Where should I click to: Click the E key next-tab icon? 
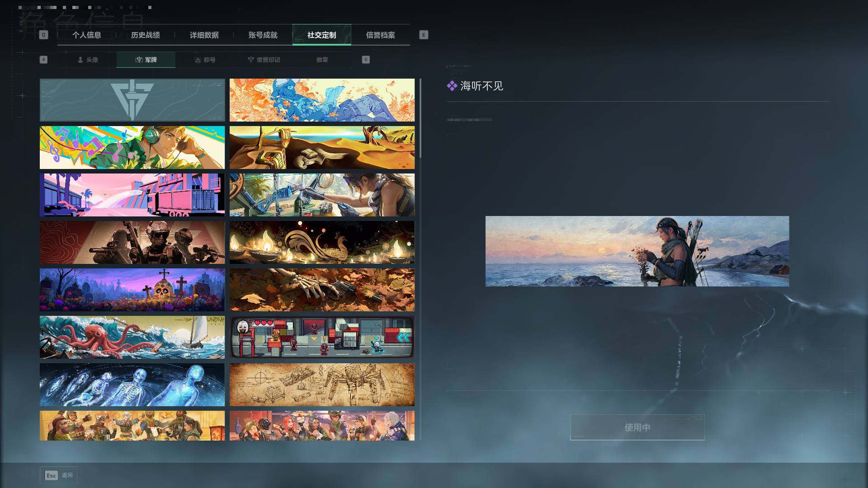point(424,35)
